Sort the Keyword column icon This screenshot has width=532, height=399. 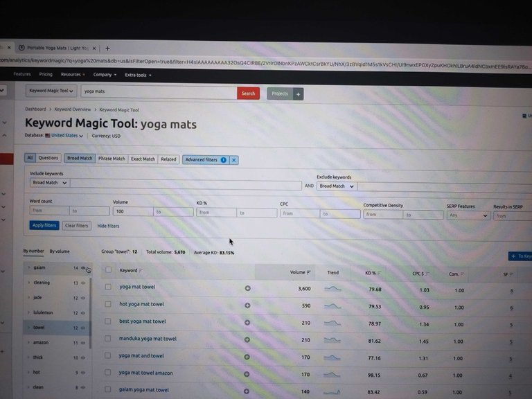point(141,270)
